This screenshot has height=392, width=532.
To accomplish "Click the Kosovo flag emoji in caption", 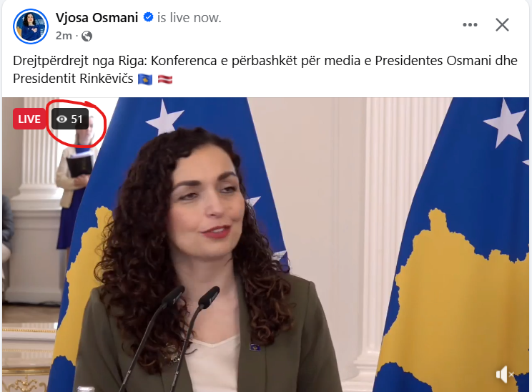I will pos(145,79).
